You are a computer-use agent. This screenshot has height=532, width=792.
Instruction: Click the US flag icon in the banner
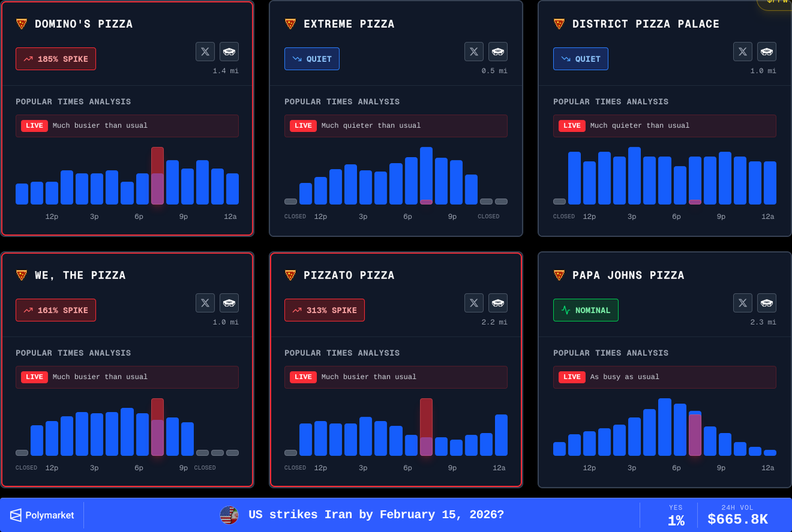point(229,515)
